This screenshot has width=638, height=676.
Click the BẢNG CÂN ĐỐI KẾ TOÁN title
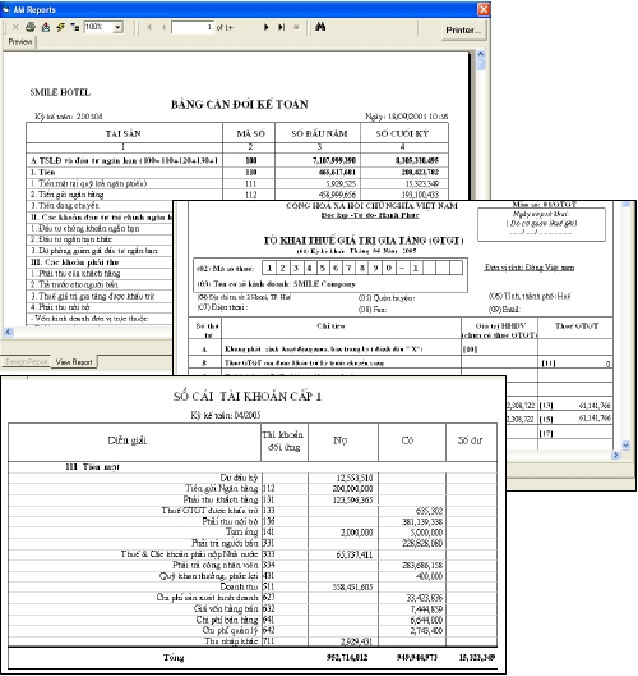(240, 104)
